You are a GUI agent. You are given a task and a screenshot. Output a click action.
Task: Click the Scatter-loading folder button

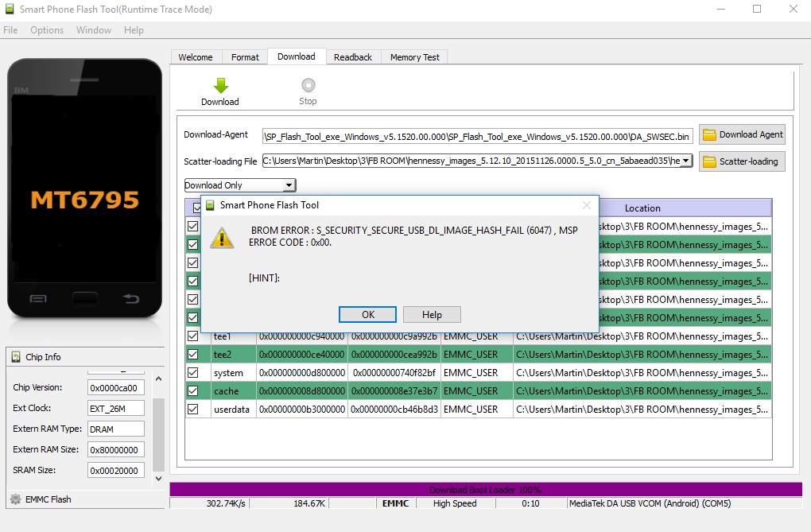point(742,161)
